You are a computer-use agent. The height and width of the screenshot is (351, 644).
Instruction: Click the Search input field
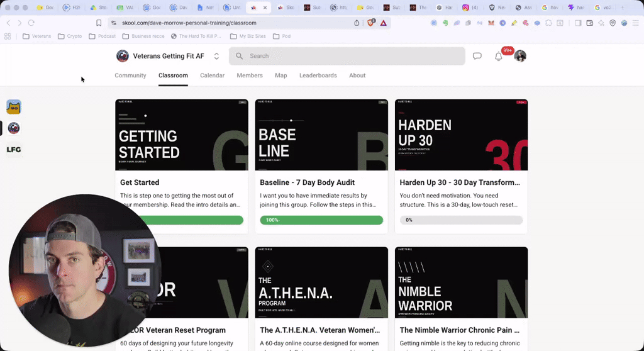point(347,56)
